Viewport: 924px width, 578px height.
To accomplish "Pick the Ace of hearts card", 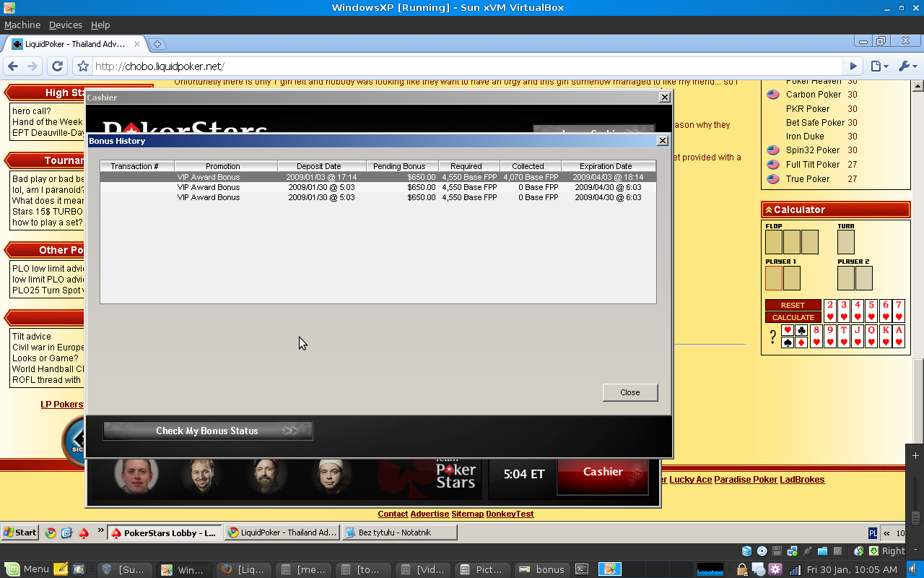I will [x=899, y=336].
